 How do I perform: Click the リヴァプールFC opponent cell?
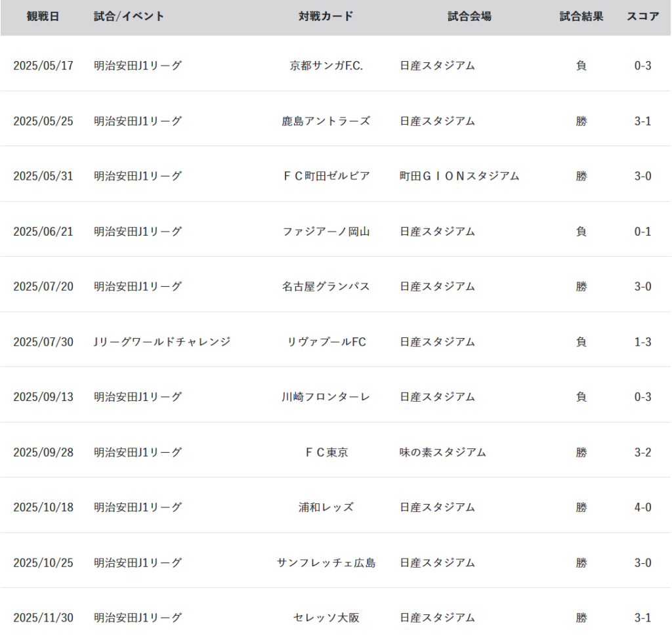326,342
